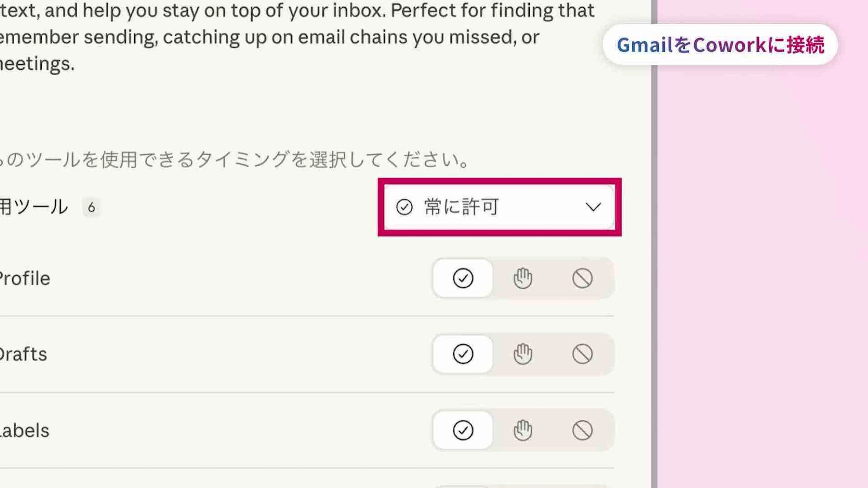Click the vertical divider bar beside the panel
Screen dimensions: 868x488
tap(654, 270)
